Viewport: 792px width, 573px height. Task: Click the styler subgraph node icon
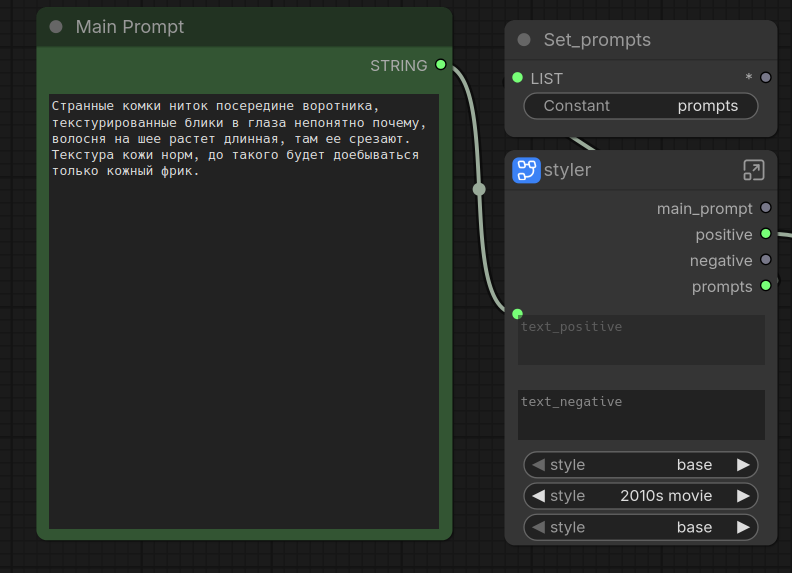tap(526, 170)
